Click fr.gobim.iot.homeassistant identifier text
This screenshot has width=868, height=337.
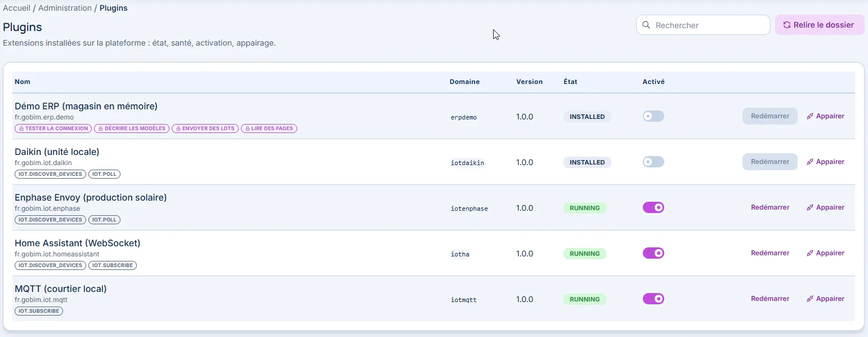pos(57,254)
